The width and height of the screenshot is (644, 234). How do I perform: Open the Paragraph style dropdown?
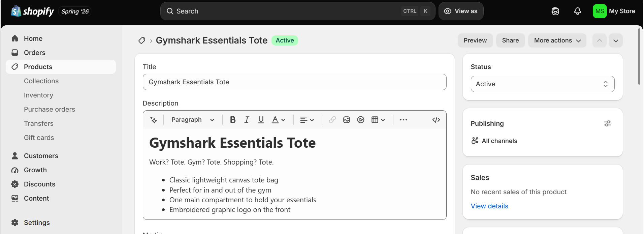click(x=193, y=120)
